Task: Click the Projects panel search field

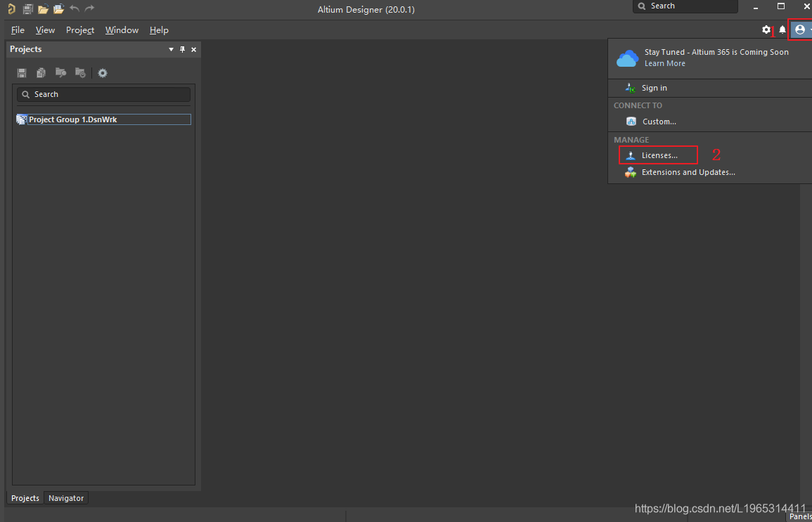Action: tap(103, 94)
